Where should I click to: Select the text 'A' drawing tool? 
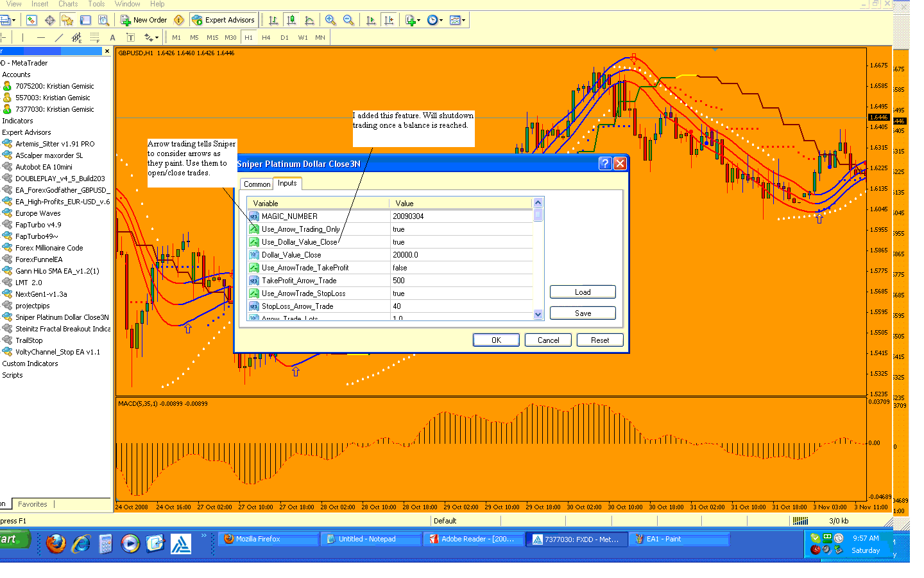tap(113, 38)
